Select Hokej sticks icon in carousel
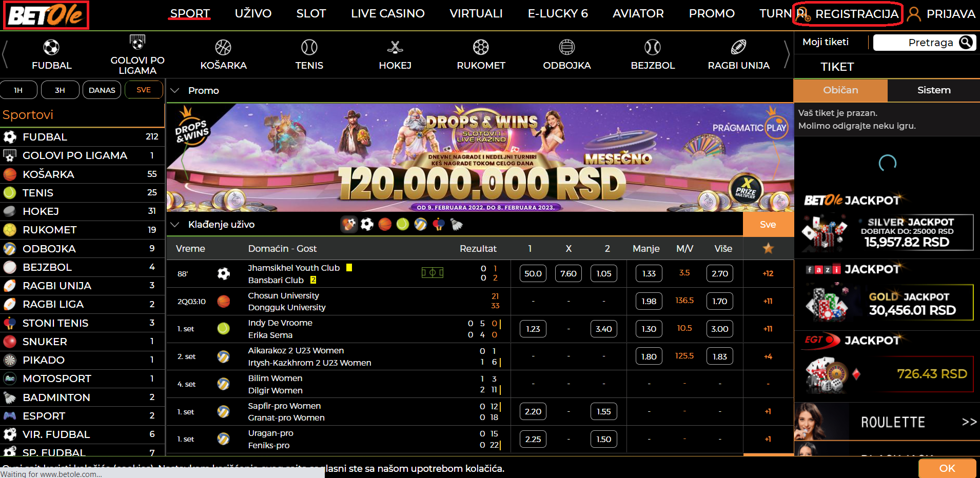 [395, 48]
